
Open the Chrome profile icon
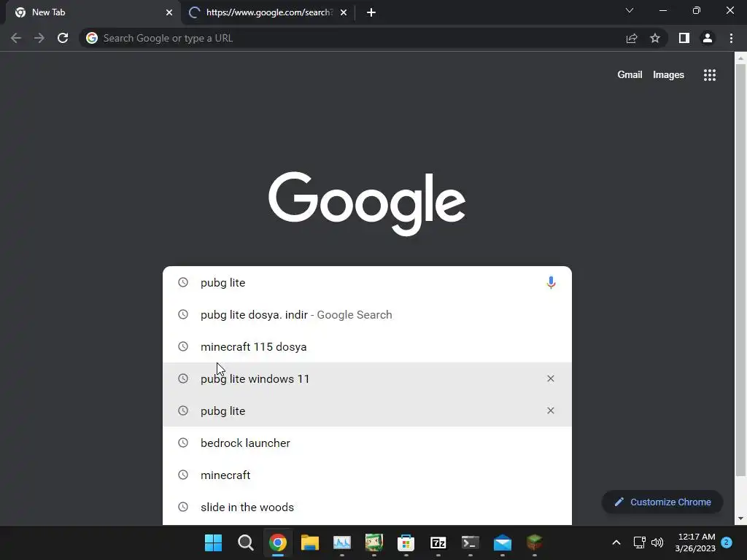[x=708, y=38]
